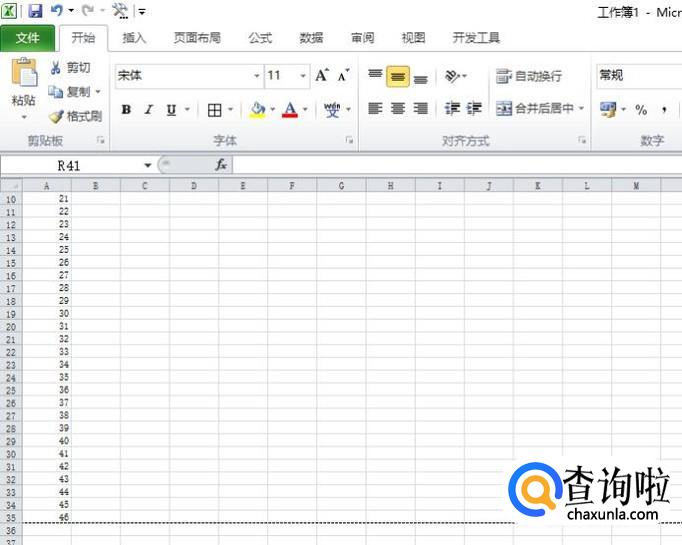
Task: Click the Comma Style icon
Action: [x=664, y=110]
